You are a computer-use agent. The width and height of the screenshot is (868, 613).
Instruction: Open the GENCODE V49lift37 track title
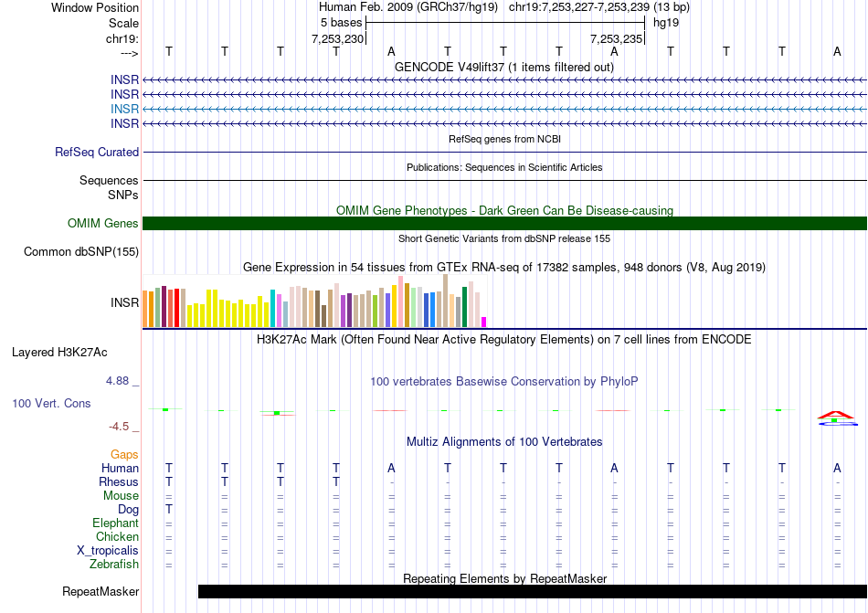click(x=503, y=68)
